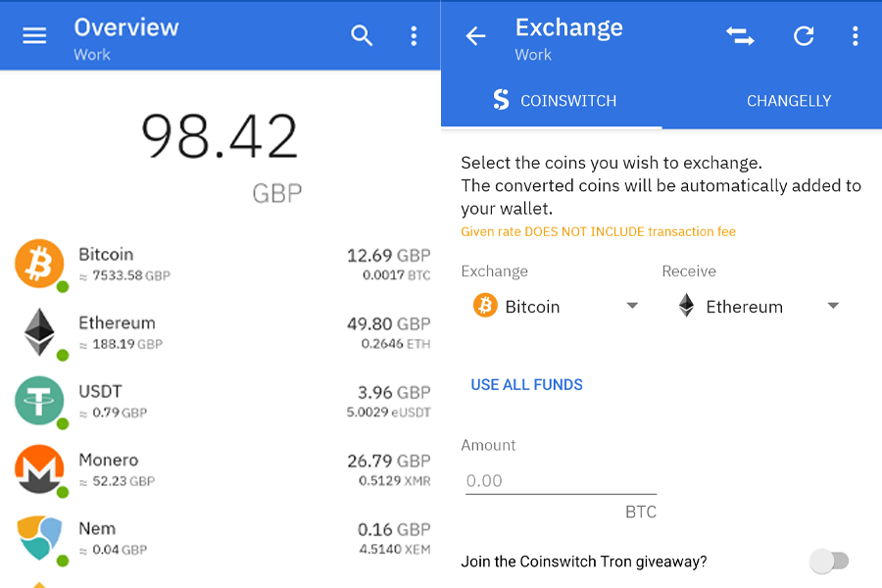Image resolution: width=882 pixels, height=588 pixels.
Task: Open the navigation drawer menu
Action: point(33,35)
